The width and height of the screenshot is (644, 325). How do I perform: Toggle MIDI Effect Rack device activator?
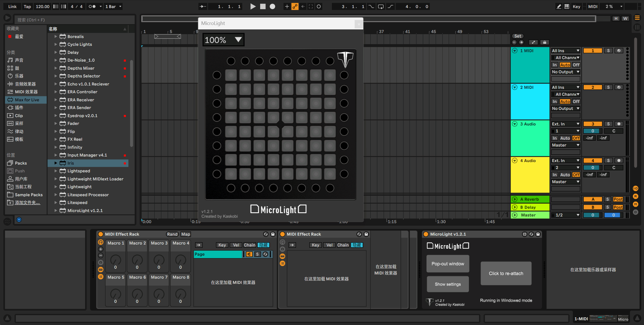[x=101, y=234]
